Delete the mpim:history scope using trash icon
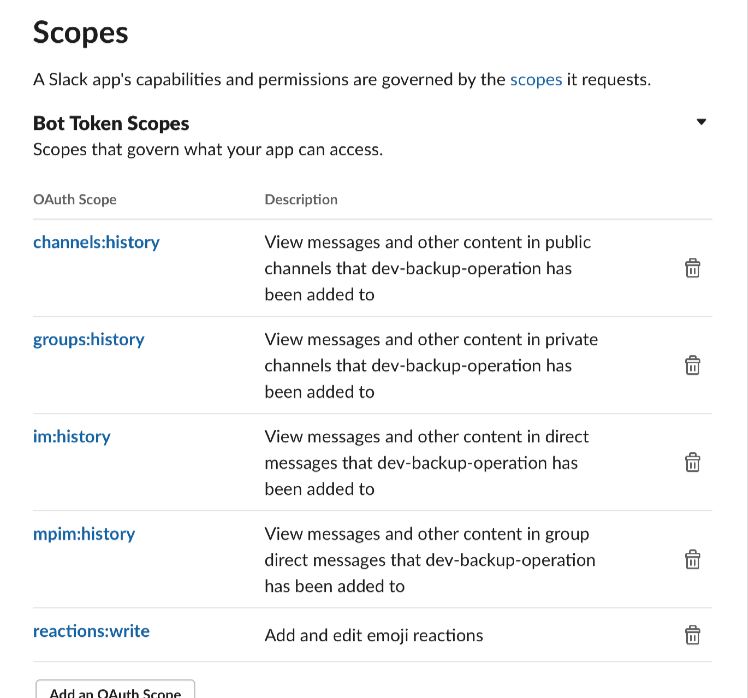748x698 pixels. (692, 560)
